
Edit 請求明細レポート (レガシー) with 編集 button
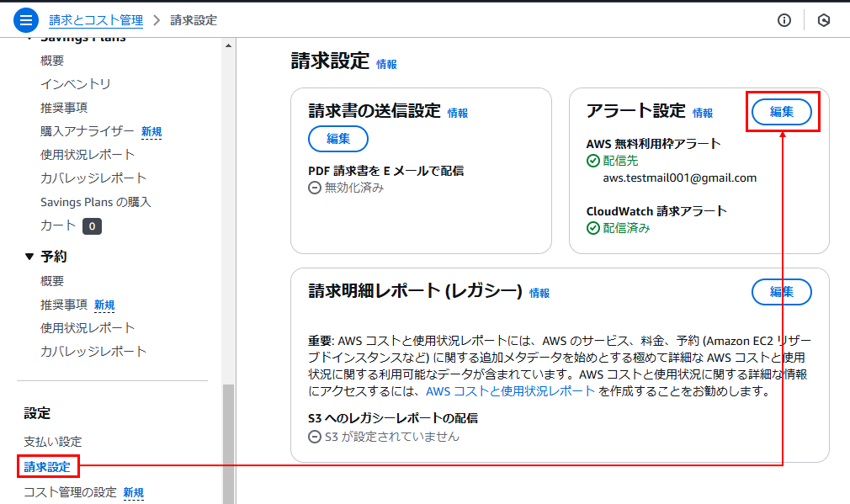[x=782, y=292]
